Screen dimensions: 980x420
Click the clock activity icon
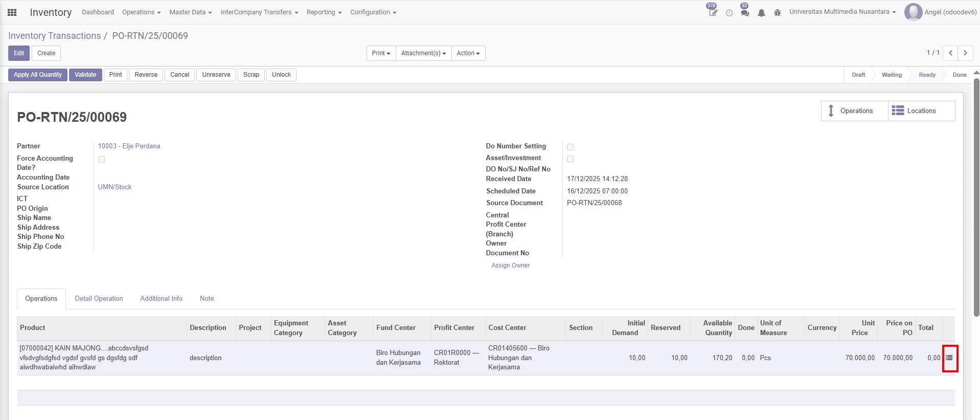729,13
